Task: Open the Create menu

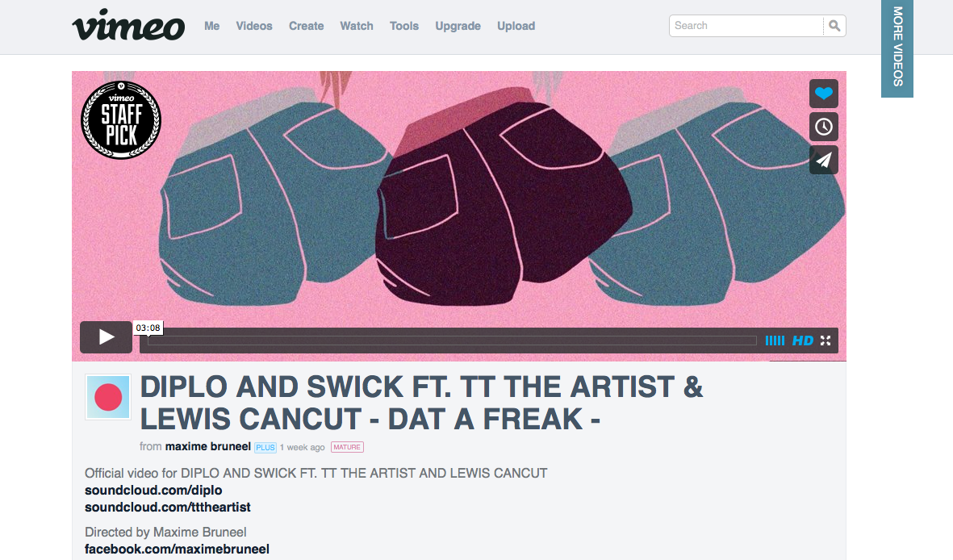Action: tap(307, 26)
